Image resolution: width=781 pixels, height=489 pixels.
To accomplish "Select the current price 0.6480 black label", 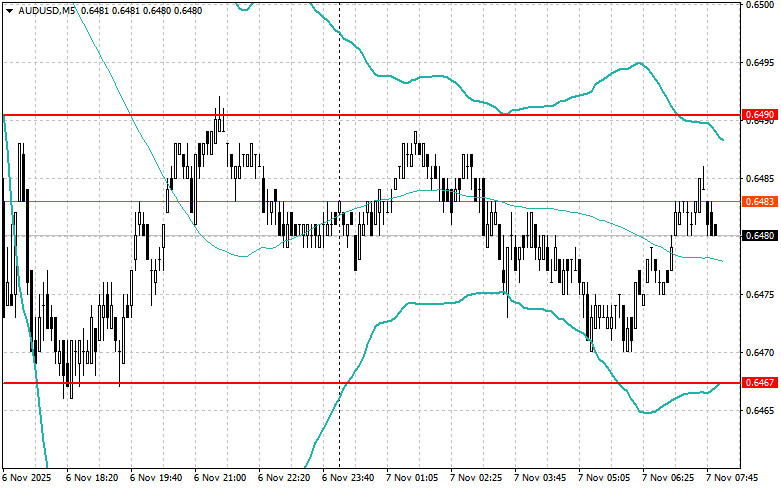I will pyautogui.click(x=760, y=236).
